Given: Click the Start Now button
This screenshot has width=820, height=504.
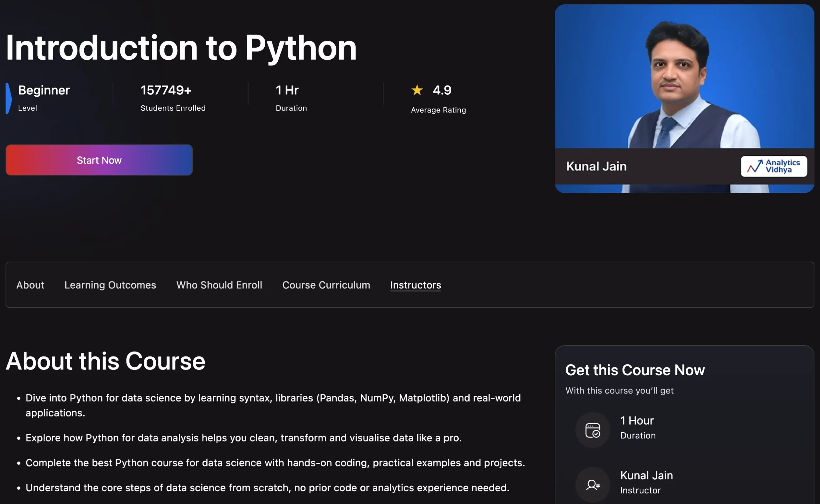Looking at the screenshot, I should tap(99, 160).
